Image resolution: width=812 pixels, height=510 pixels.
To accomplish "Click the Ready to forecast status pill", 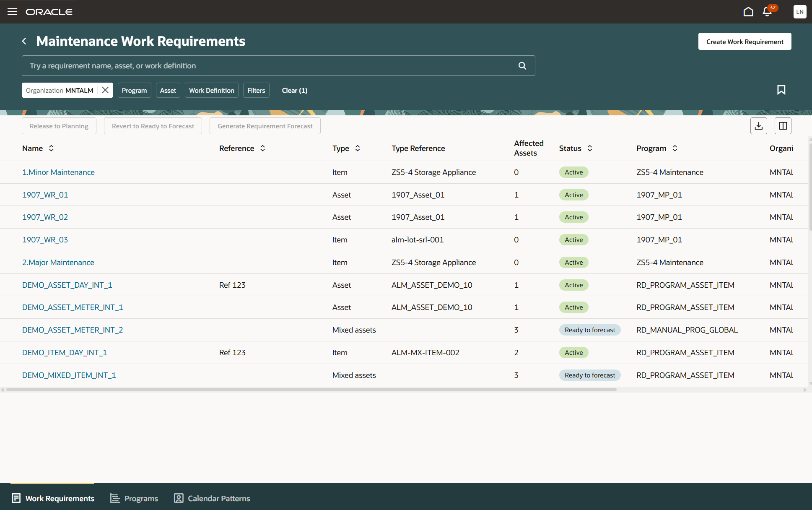I will [590, 330].
